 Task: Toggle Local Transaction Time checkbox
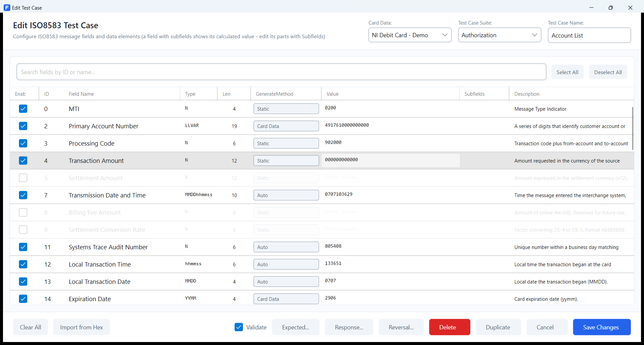23,264
